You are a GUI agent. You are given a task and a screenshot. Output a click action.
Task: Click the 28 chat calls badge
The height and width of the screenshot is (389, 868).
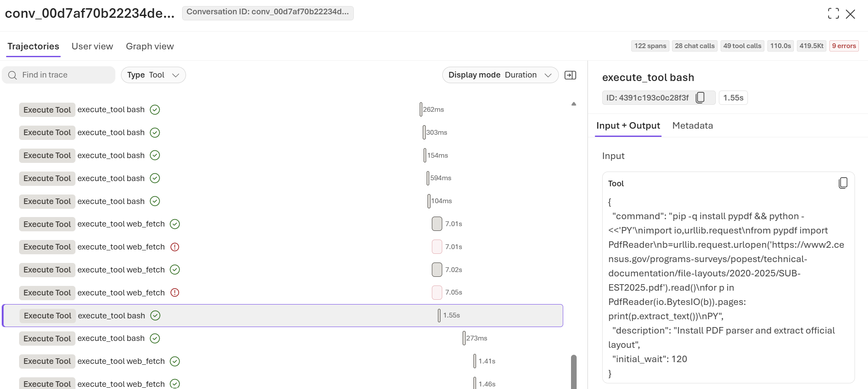click(695, 46)
